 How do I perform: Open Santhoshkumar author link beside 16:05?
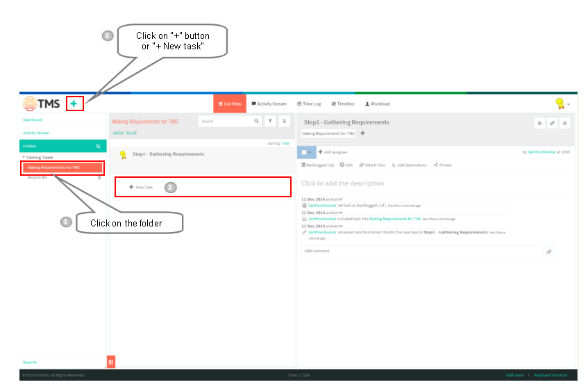(x=541, y=152)
